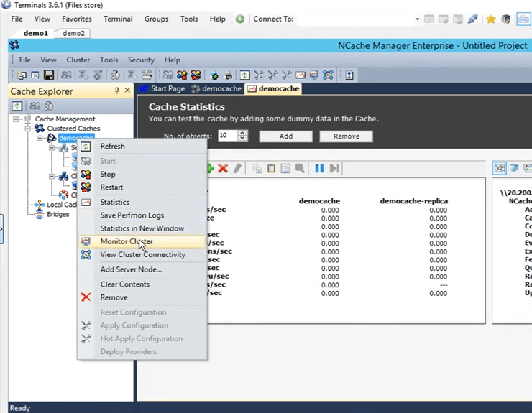Increase the No. of objects value
532x413 pixels.
(x=242, y=133)
